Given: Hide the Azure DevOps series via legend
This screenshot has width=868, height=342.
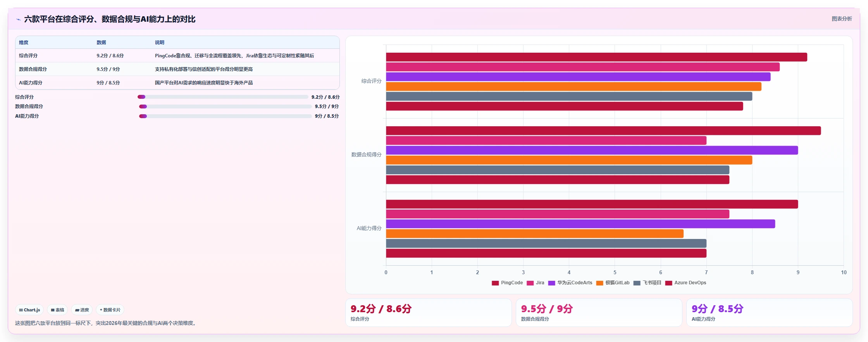Looking at the screenshot, I should [686, 283].
